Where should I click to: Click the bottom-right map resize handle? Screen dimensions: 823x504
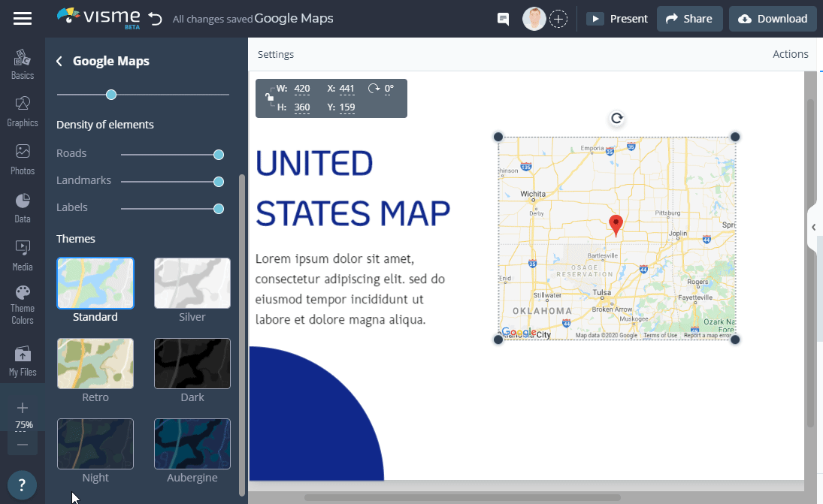coord(735,340)
